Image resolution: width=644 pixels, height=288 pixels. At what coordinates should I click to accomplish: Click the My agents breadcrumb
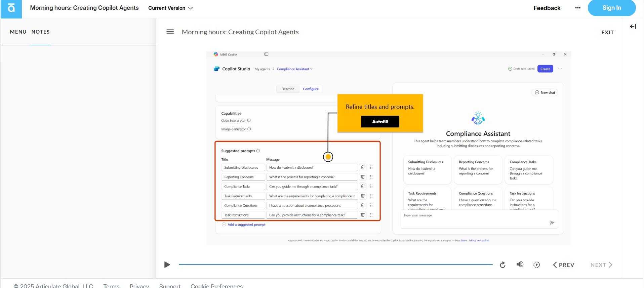(262, 69)
